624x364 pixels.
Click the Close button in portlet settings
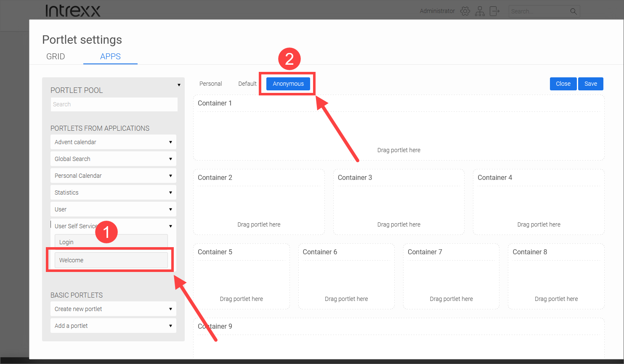point(563,84)
